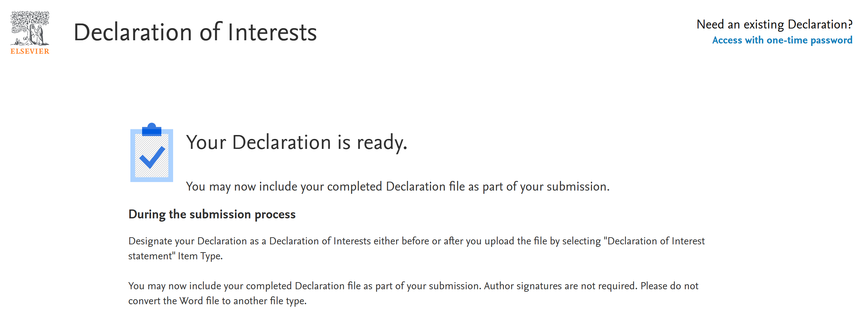
Task: Click the Your Declaration is ready heading
Action: click(296, 142)
